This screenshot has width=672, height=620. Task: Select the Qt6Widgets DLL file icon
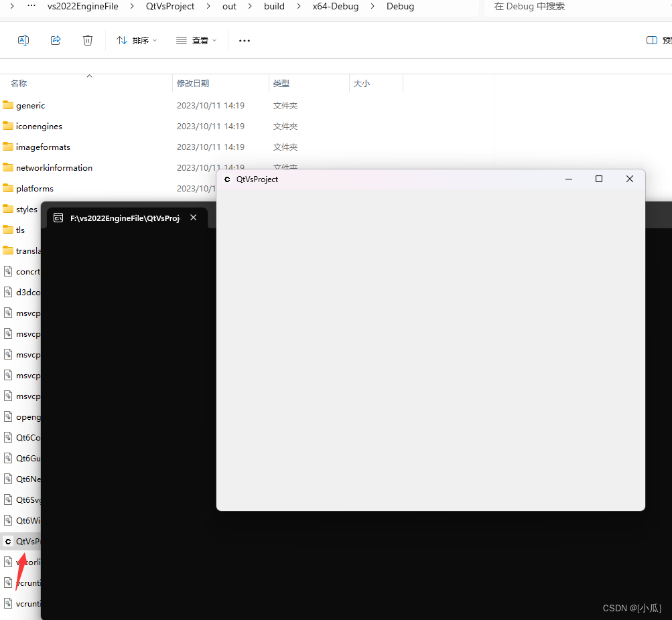(8, 520)
